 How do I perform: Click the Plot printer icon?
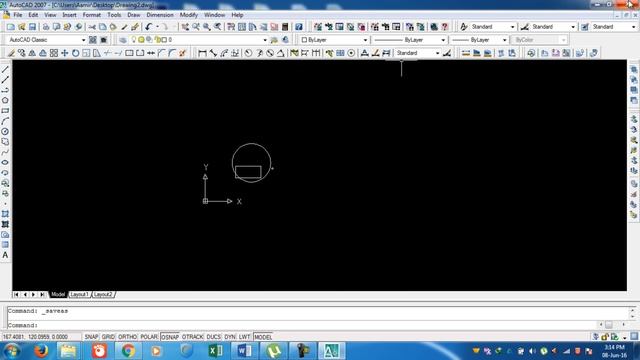[46, 27]
